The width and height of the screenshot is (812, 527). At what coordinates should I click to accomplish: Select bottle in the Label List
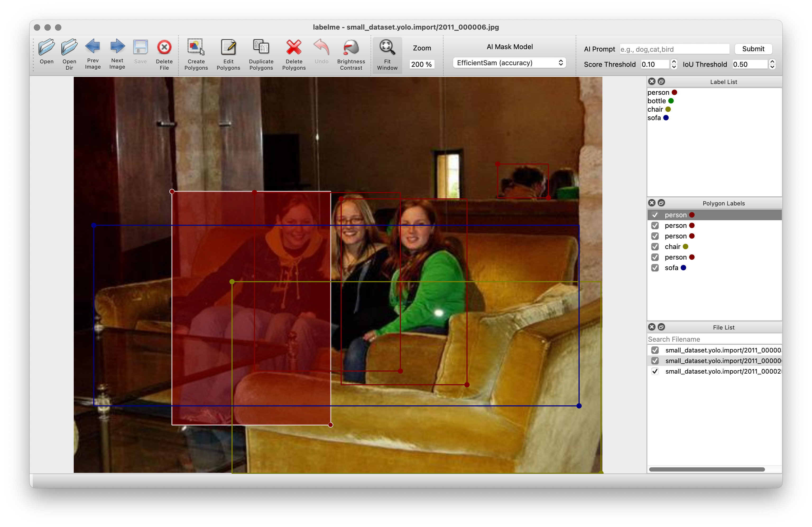[657, 101]
